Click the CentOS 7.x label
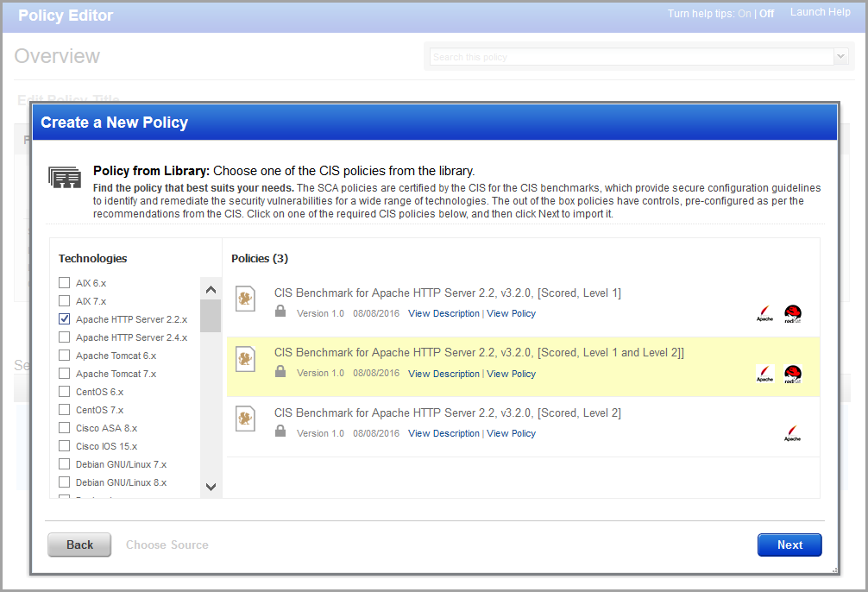 click(x=99, y=410)
